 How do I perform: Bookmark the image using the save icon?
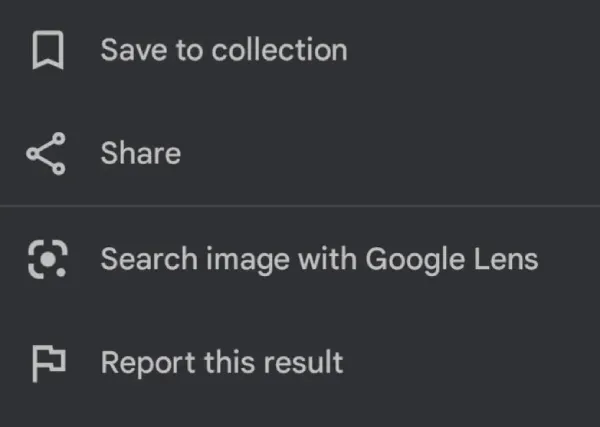(x=47, y=51)
